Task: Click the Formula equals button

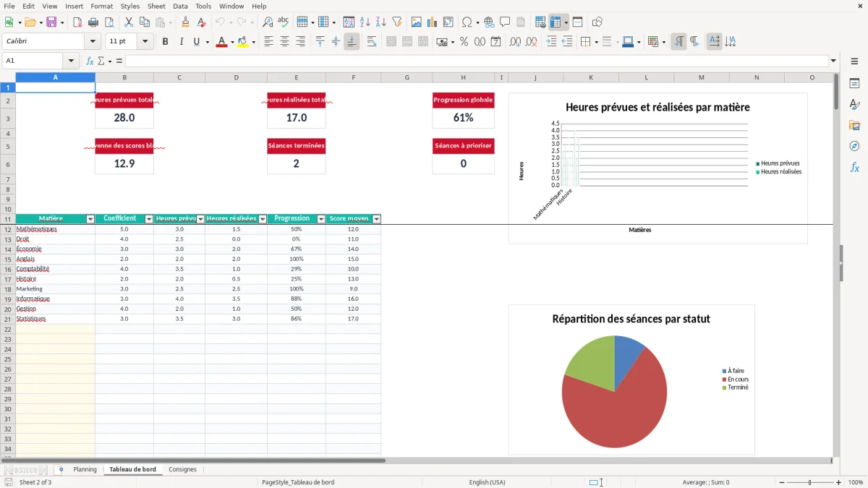Action: point(119,61)
